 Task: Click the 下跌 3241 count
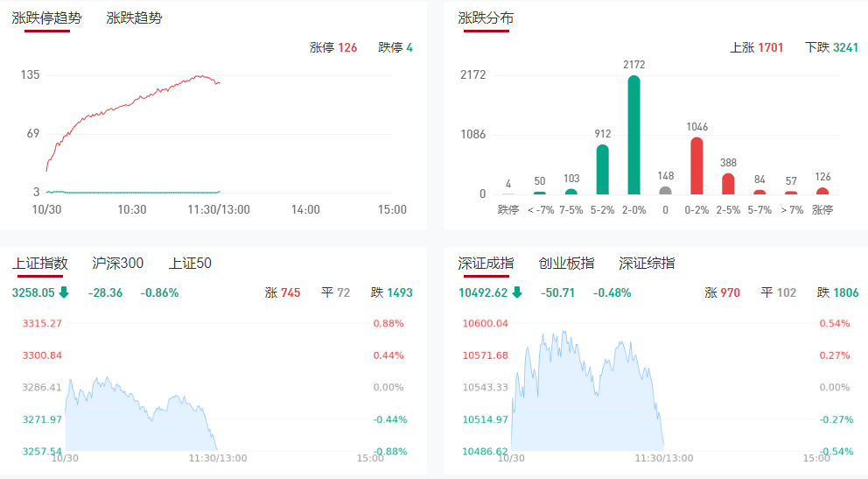pos(831,47)
